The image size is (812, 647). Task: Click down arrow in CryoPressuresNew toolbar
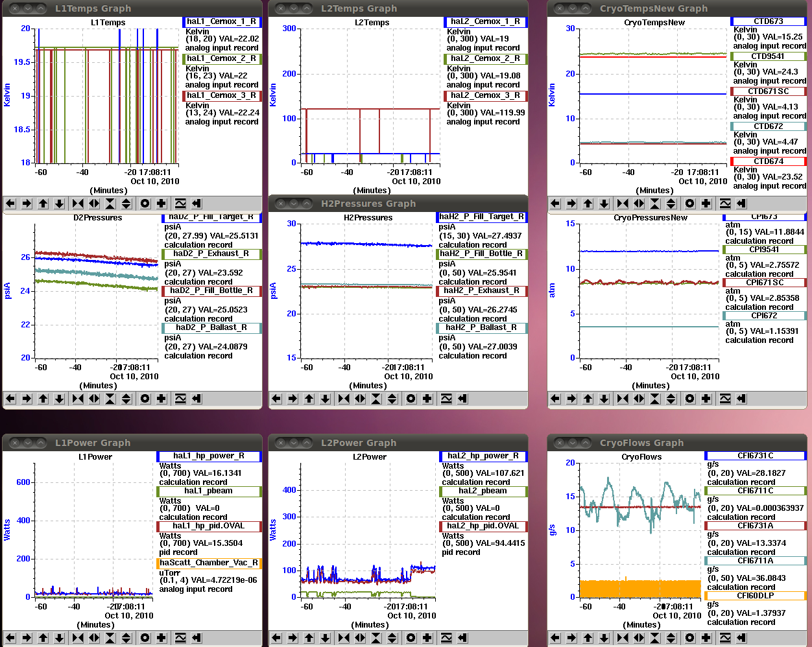point(604,399)
